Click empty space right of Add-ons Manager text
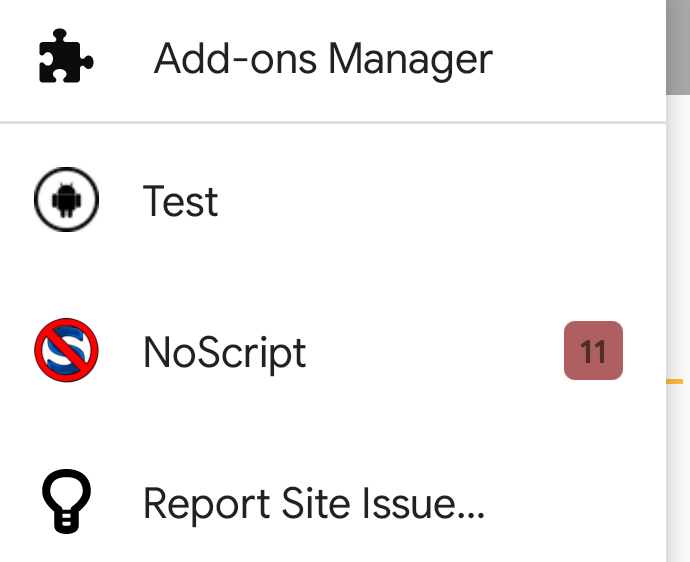 [576, 59]
